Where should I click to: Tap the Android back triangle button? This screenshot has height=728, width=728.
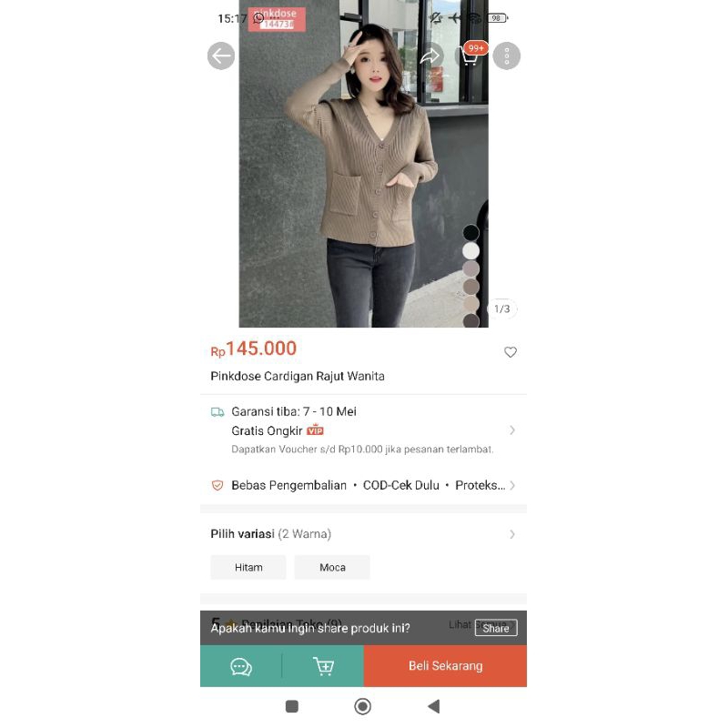(434, 707)
